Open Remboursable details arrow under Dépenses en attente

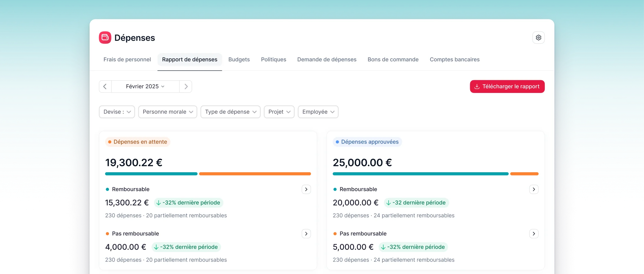click(x=306, y=189)
